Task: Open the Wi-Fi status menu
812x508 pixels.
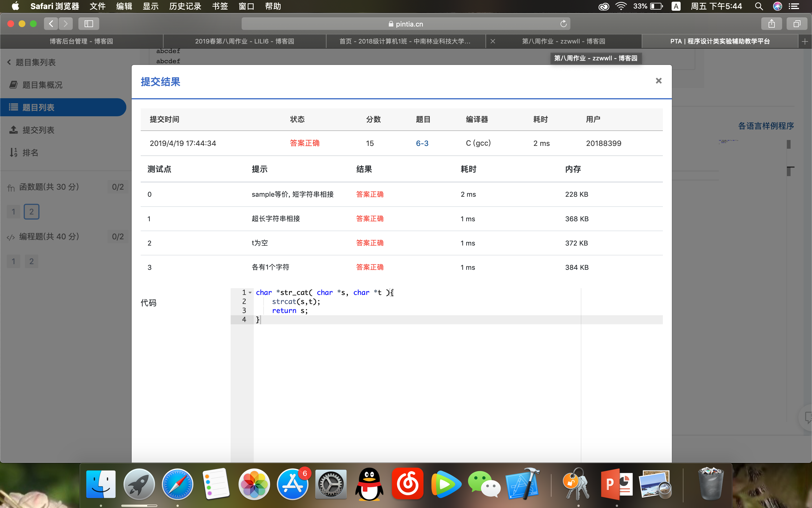Action: (621, 6)
